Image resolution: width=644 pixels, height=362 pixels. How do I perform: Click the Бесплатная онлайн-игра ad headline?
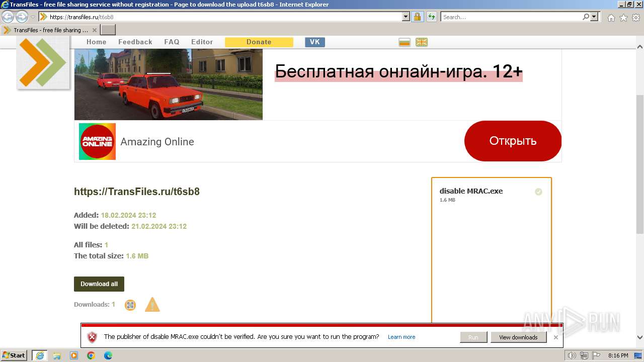point(399,72)
